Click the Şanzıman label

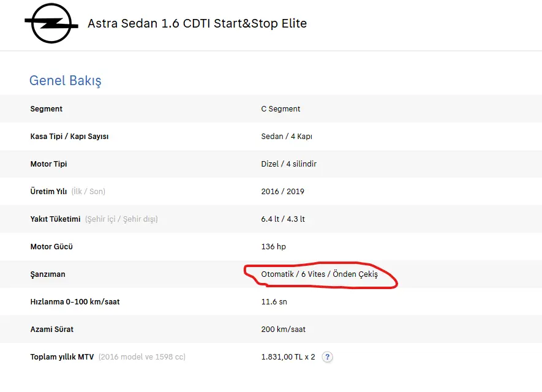48,274
